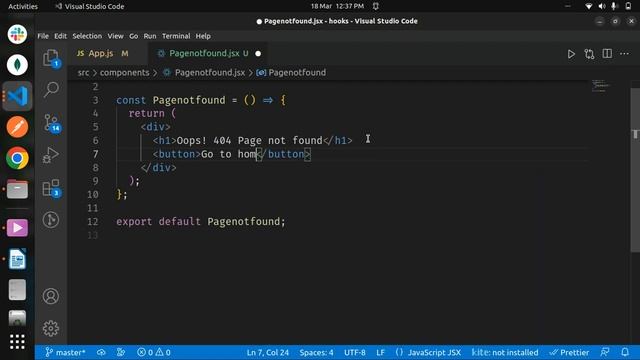This screenshot has height=360, width=640.
Task: Open the system volume indicator
Action: (602, 6)
